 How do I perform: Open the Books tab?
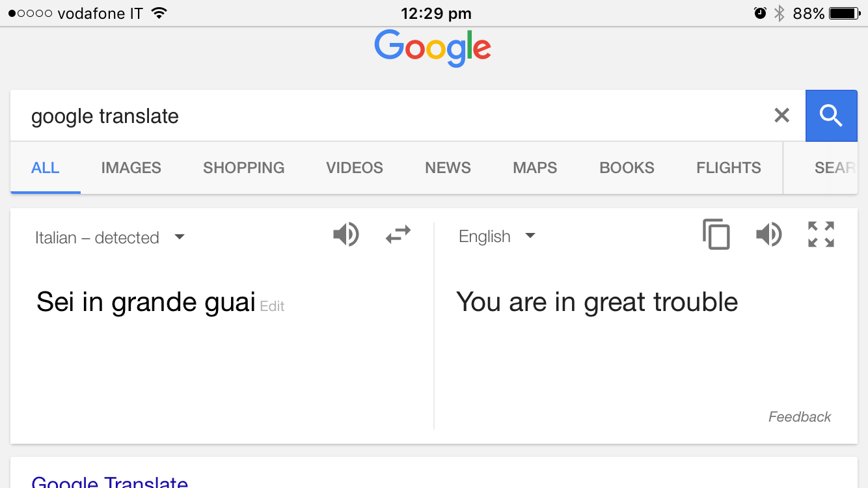click(x=627, y=168)
